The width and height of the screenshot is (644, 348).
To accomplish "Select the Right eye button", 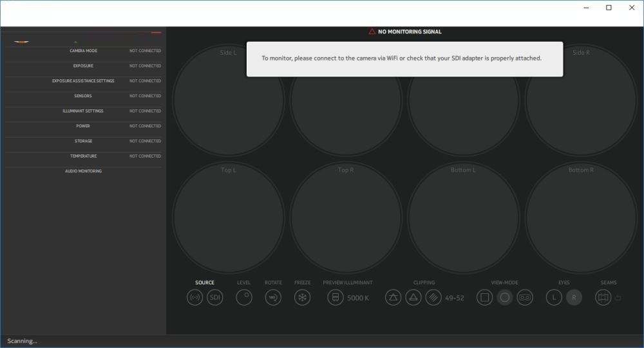I will tap(574, 298).
